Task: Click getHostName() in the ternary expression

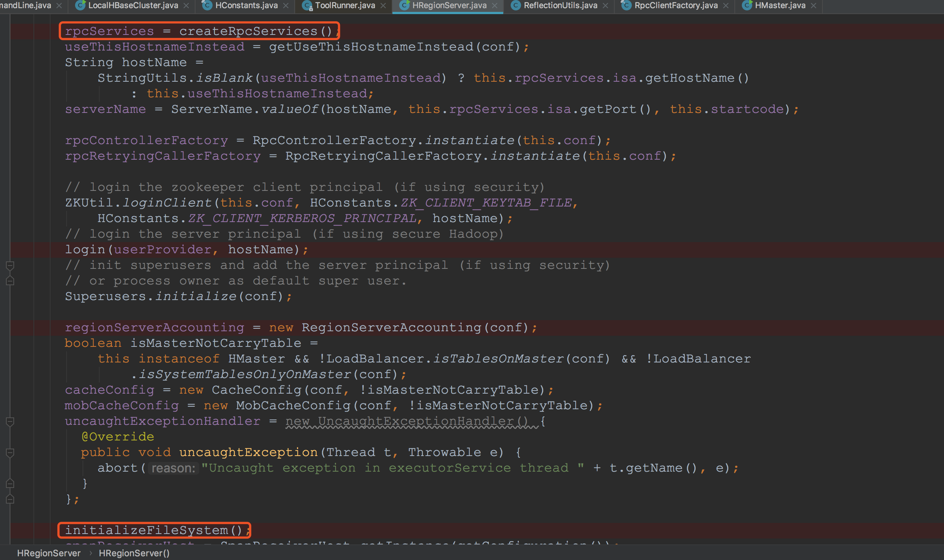Action: tap(697, 78)
